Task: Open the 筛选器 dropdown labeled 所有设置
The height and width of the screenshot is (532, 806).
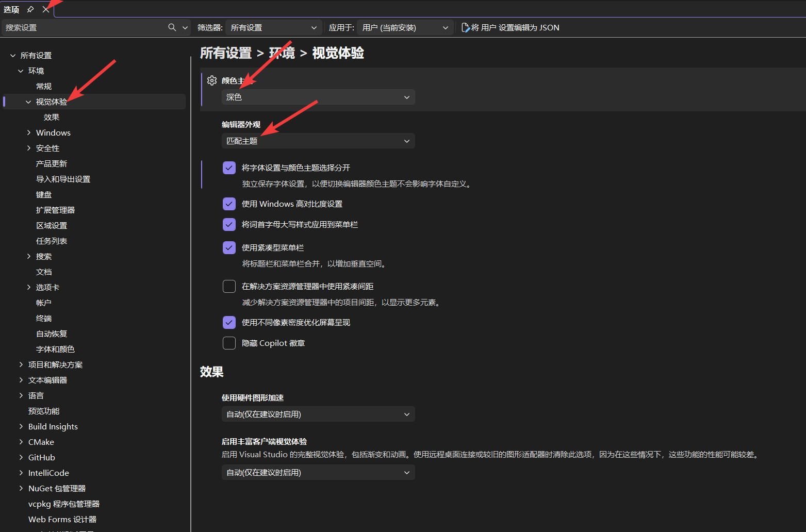Action: coord(273,27)
